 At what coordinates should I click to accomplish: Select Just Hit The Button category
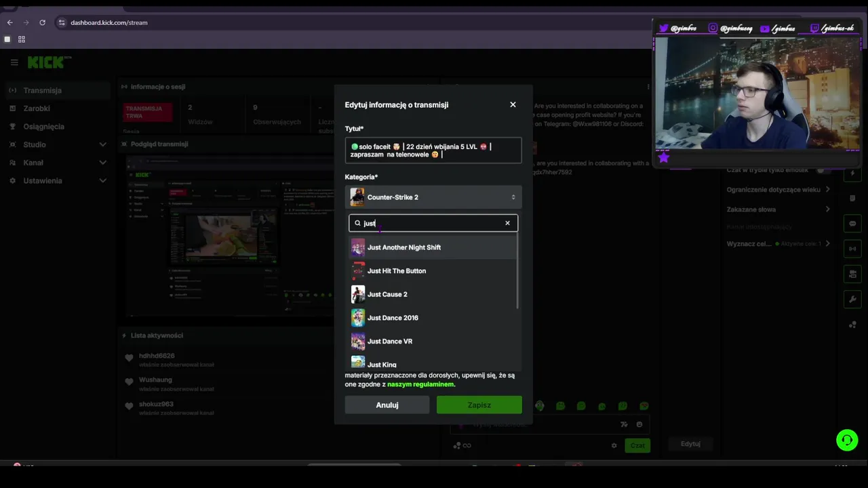[433, 271]
